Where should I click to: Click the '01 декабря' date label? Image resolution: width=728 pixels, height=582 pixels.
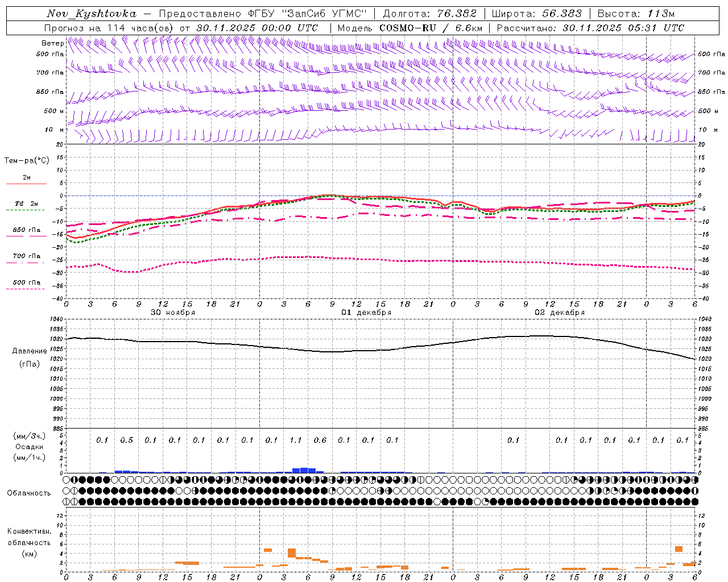(366, 313)
